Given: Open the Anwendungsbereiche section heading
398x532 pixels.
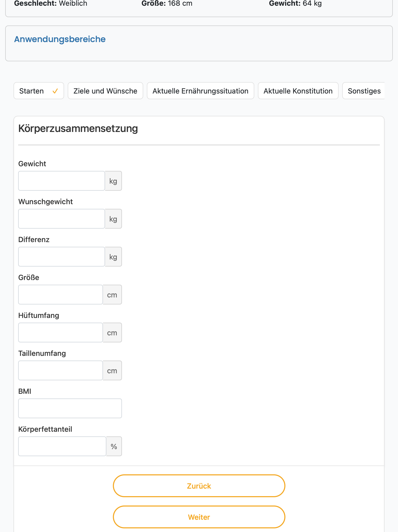Looking at the screenshot, I should pos(60,39).
